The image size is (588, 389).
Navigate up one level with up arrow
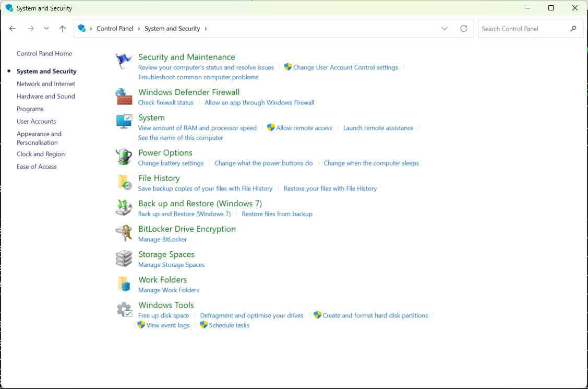point(63,29)
